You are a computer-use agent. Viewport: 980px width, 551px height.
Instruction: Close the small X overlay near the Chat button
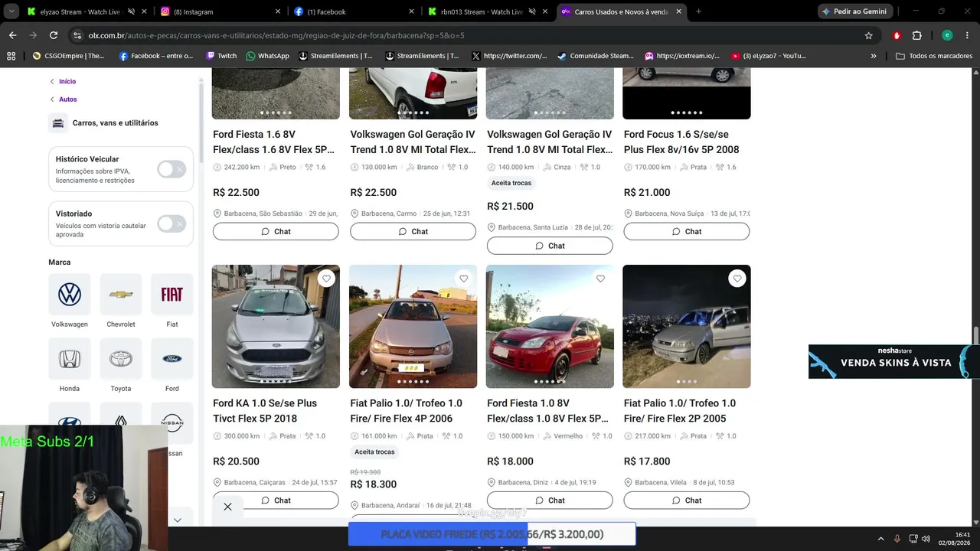[227, 507]
